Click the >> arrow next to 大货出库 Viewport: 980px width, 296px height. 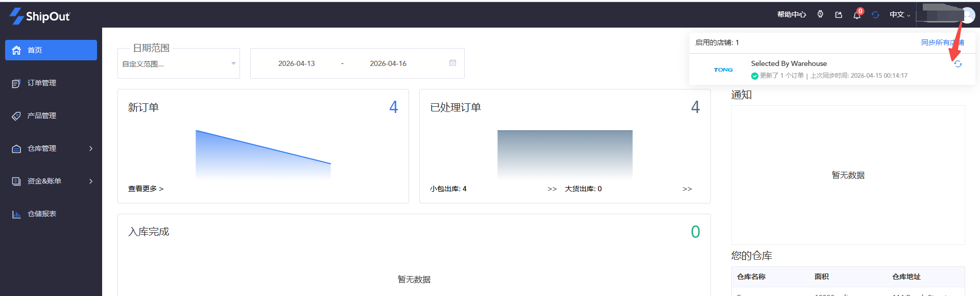[x=687, y=189]
